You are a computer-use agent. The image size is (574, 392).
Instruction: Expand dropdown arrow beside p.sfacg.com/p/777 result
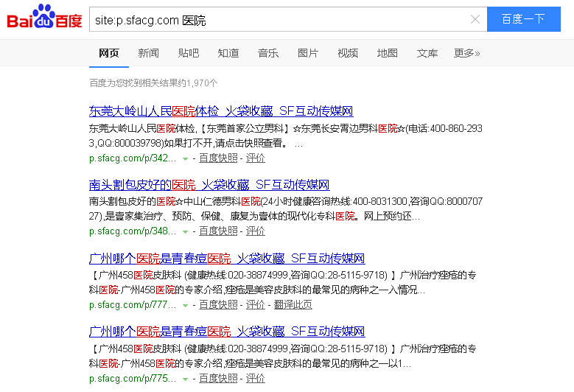point(186,305)
